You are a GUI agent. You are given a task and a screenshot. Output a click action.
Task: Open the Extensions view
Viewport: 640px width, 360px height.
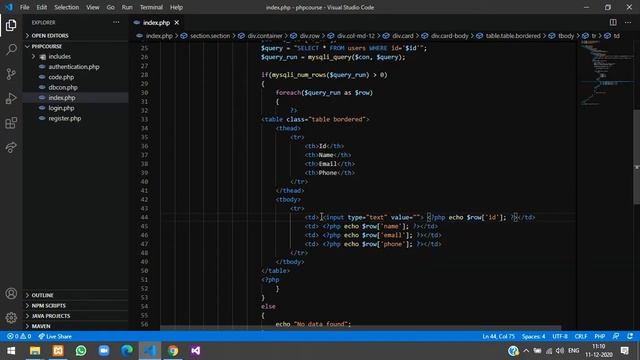pos(11,123)
